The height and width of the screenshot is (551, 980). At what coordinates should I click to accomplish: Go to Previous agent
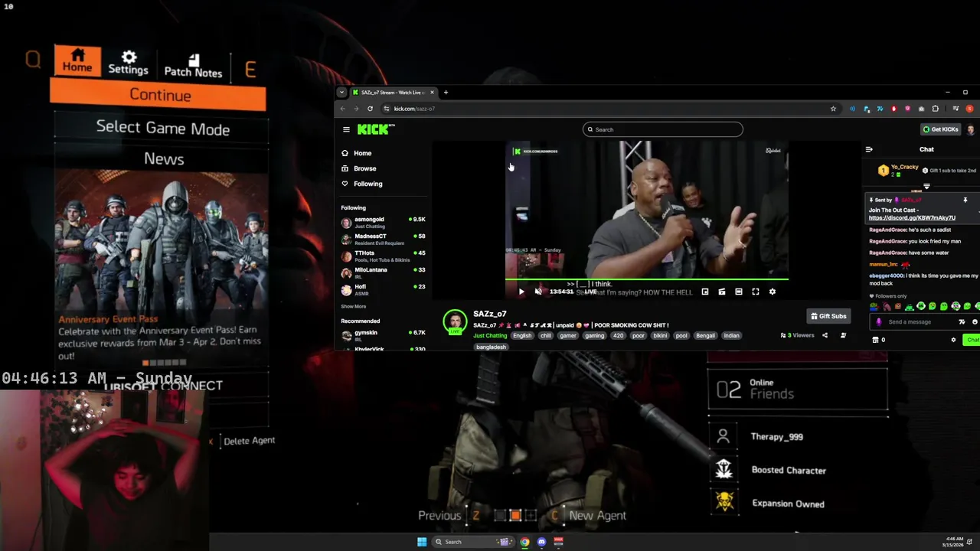(439, 515)
